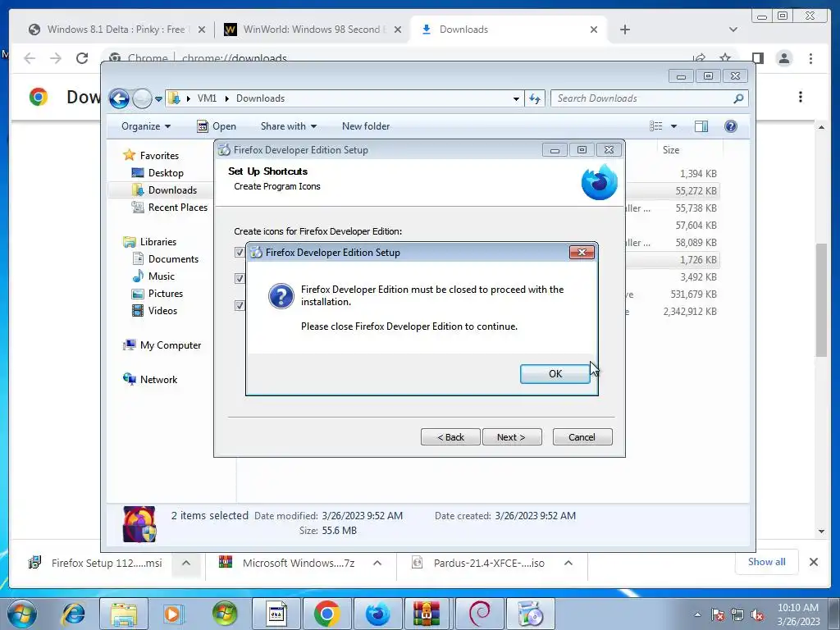Click the Explorer forward navigation arrow
Screen dimensions: 840x630
pyautogui.click(x=142, y=98)
